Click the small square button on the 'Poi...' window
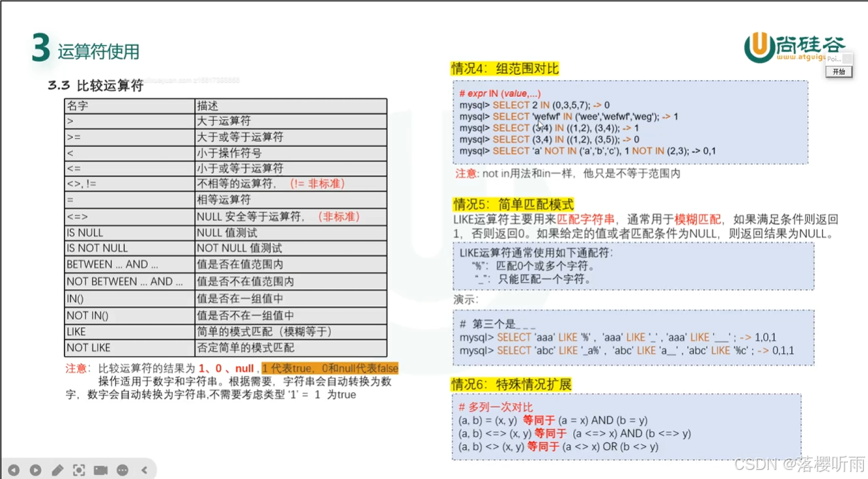Screen dimensions: 868x479 tap(846, 59)
